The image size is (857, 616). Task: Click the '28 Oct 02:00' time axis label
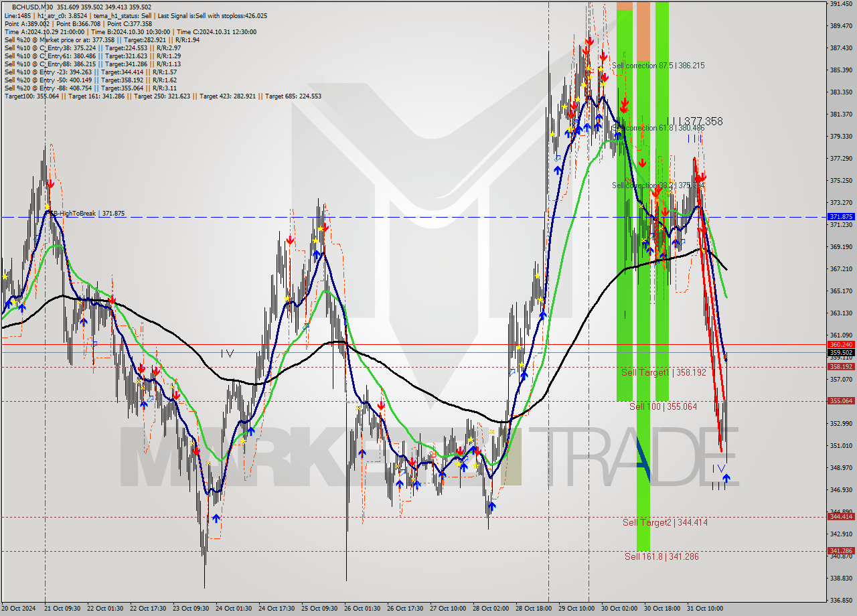click(491, 609)
